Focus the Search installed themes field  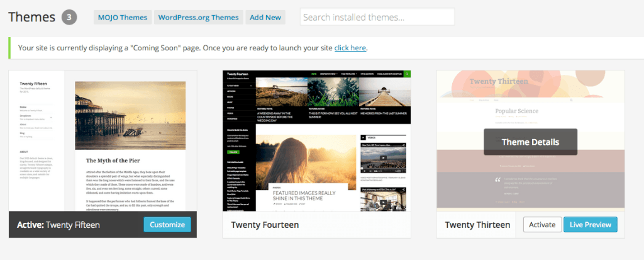(x=377, y=17)
